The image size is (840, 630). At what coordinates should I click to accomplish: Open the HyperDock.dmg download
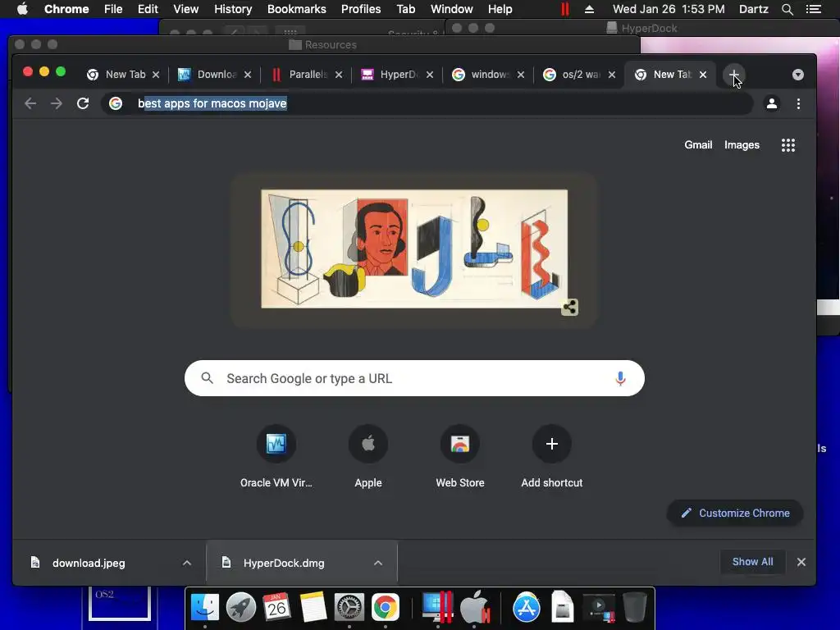tap(284, 563)
